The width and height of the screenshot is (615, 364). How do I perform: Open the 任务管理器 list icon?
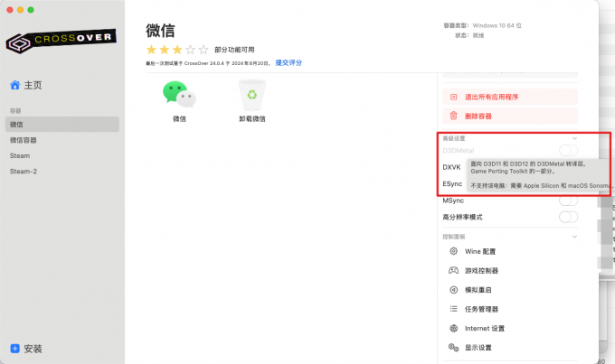pos(453,309)
